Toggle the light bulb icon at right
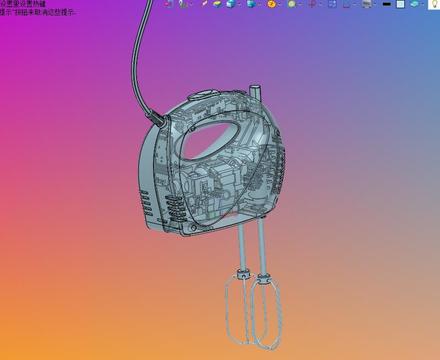This screenshot has height=360, width=440. tap(434, 4)
